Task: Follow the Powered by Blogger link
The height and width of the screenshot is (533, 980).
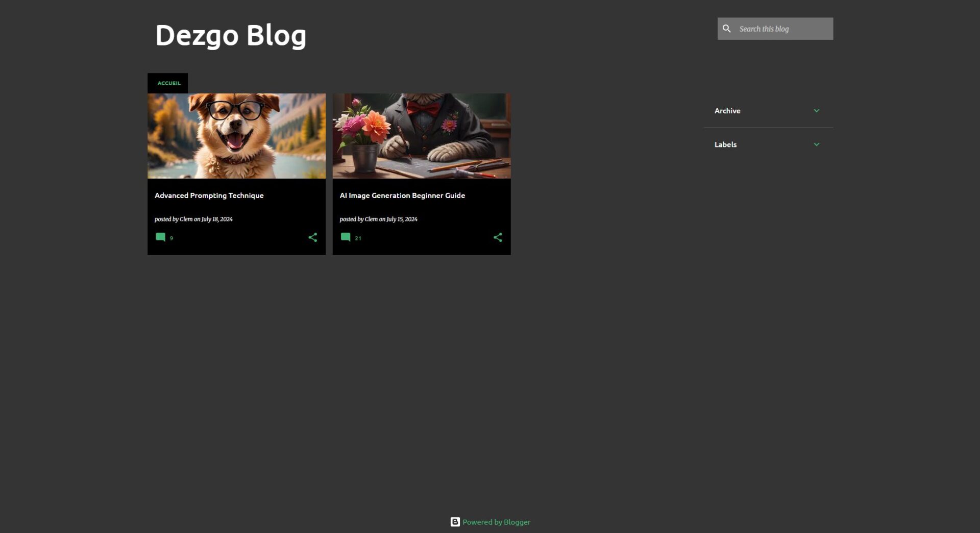Action: click(496, 522)
